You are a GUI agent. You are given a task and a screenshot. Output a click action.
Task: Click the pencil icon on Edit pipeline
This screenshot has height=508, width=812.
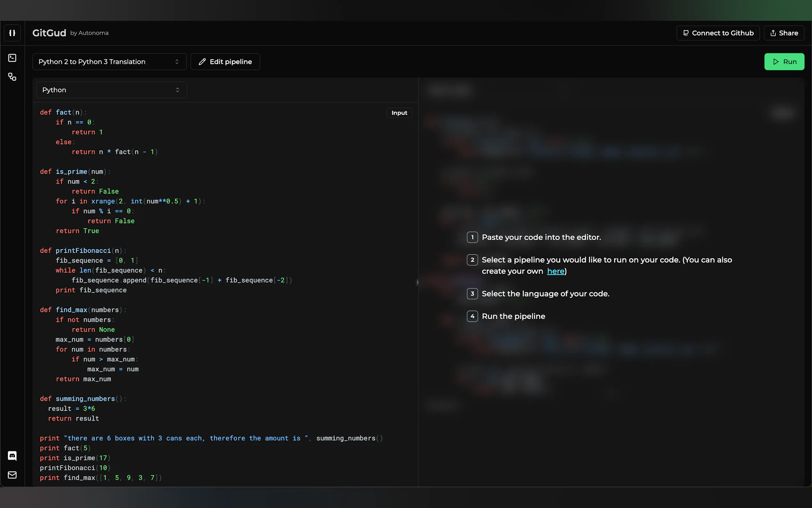(x=202, y=62)
